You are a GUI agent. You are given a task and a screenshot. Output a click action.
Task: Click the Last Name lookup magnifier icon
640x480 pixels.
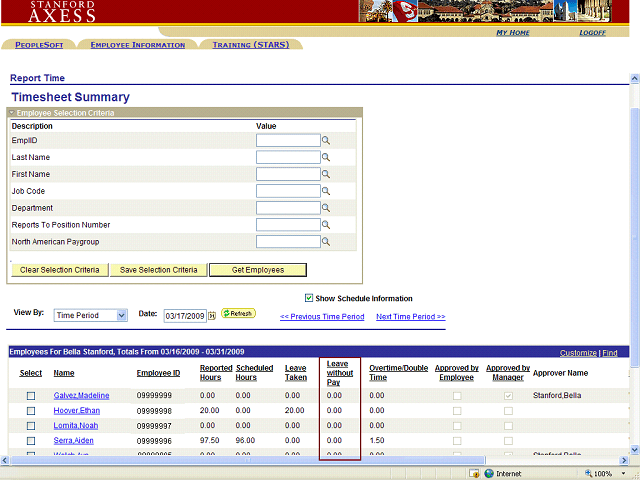(x=326, y=158)
